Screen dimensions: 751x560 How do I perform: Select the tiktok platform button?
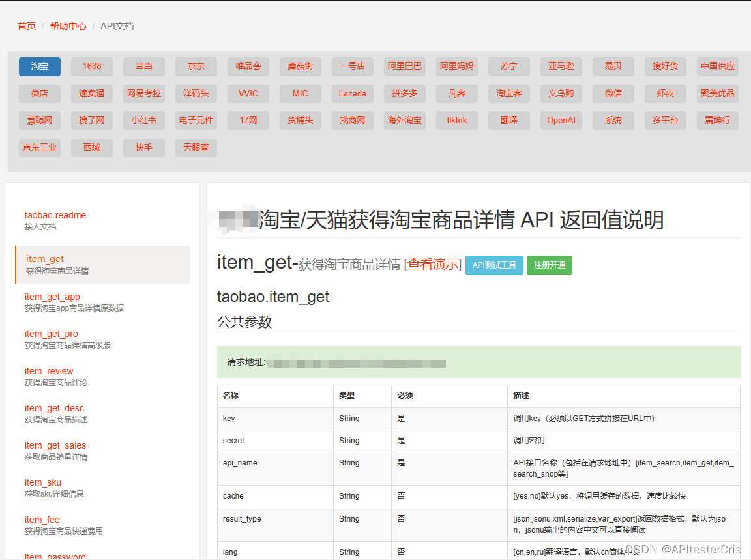pyautogui.click(x=457, y=121)
